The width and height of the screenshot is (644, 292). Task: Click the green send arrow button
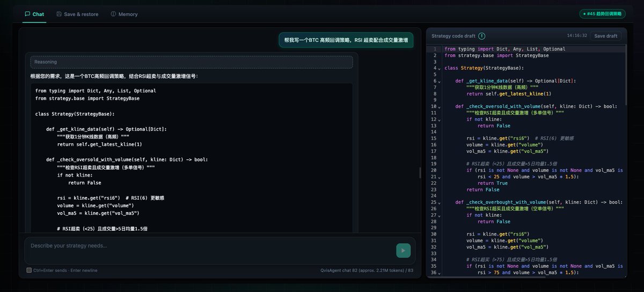pos(403,250)
